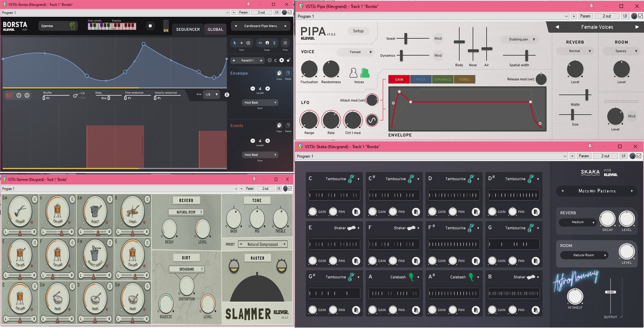
Task: Select the plus add-point tool in Borsta
Action: (x=241, y=43)
